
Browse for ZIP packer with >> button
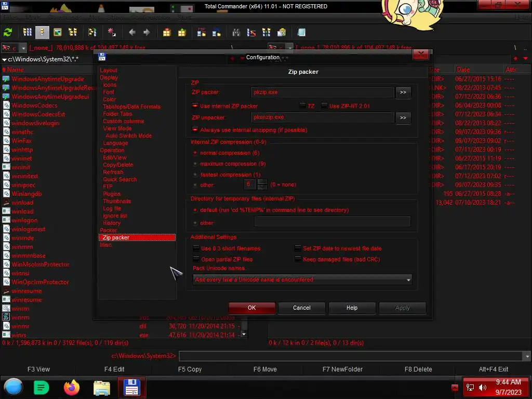(403, 92)
